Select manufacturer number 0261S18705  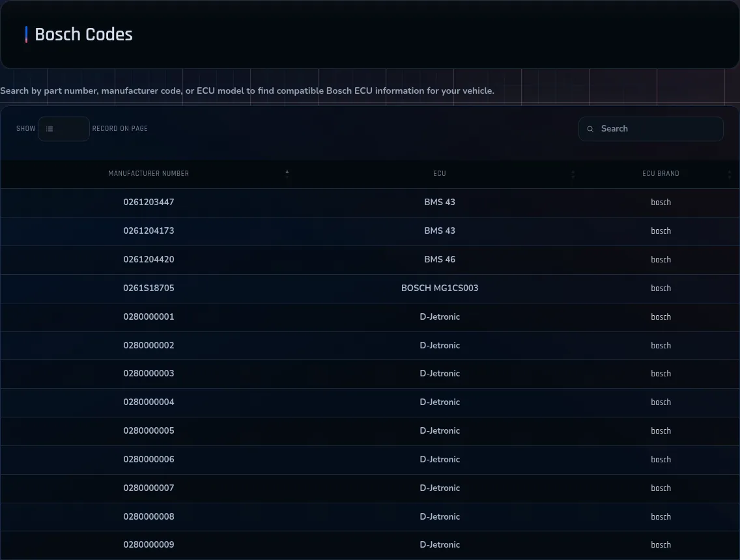pos(149,288)
